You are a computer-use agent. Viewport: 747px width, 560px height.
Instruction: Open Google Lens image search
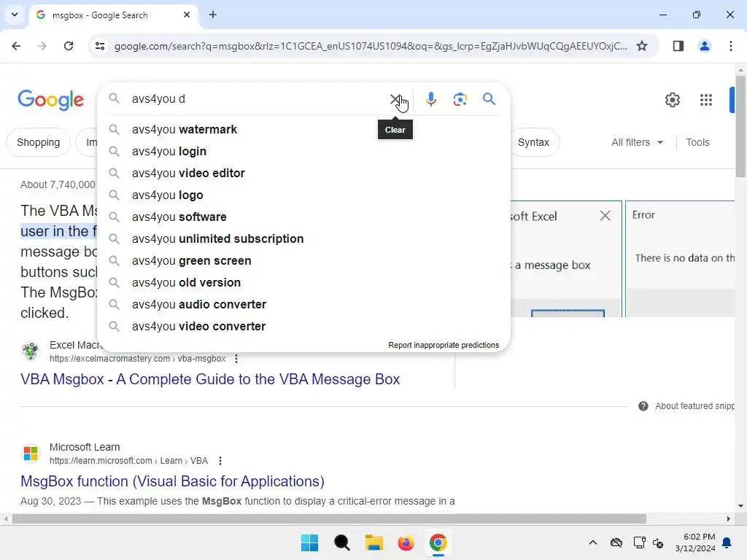click(460, 99)
